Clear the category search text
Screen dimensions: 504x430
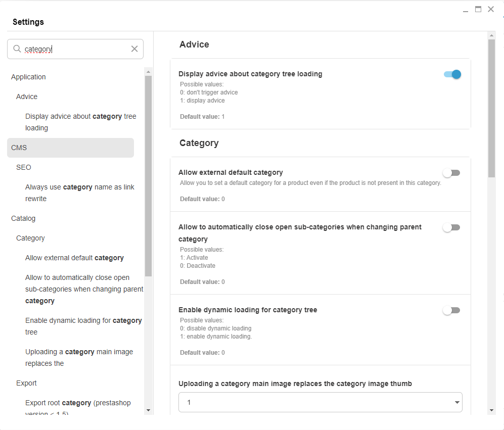pyautogui.click(x=134, y=49)
